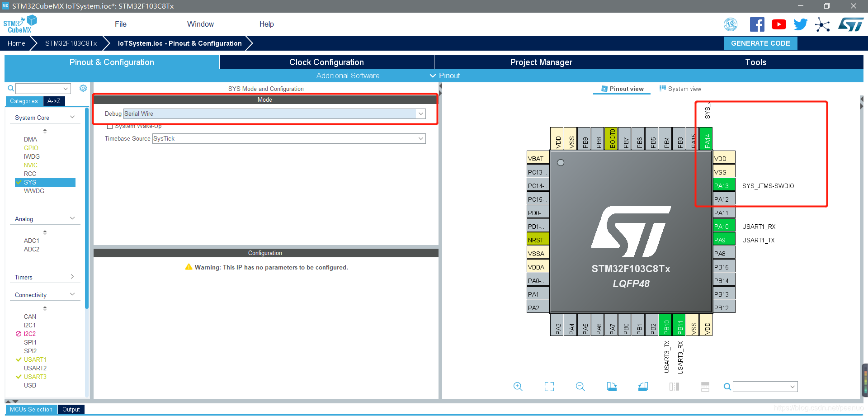Click the ST logo icon
The height and width of the screenshot is (416, 868).
pyautogui.click(x=851, y=24)
